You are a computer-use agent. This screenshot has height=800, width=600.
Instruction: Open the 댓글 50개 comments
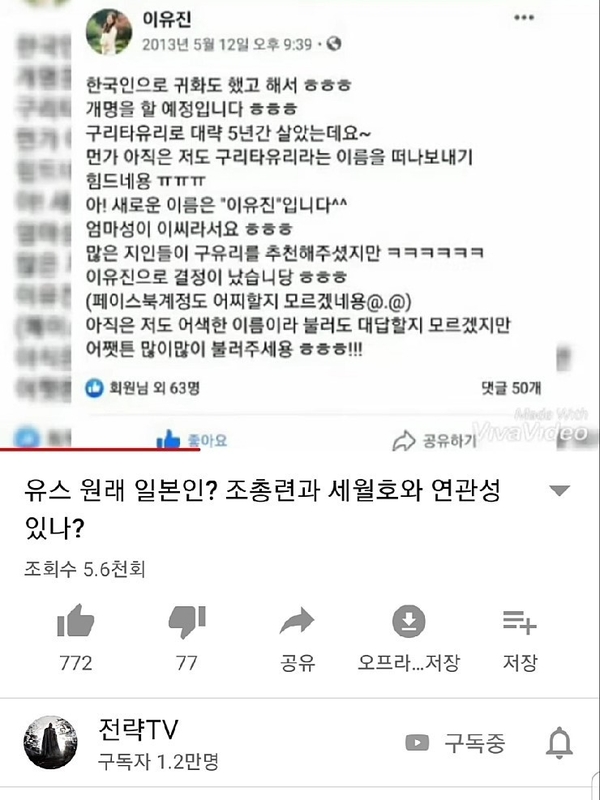point(510,388)
